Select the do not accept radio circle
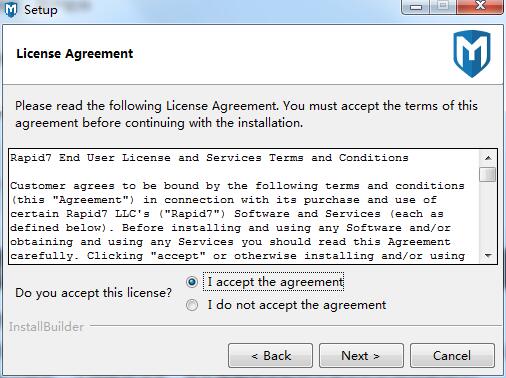This screenshot has width=506, height=378. (192, 305)
